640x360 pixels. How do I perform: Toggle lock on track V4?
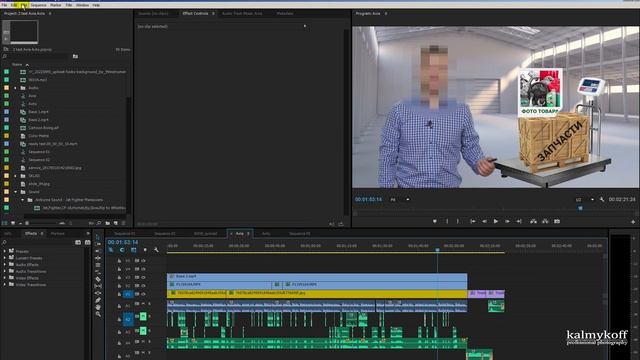coord(119,269)
